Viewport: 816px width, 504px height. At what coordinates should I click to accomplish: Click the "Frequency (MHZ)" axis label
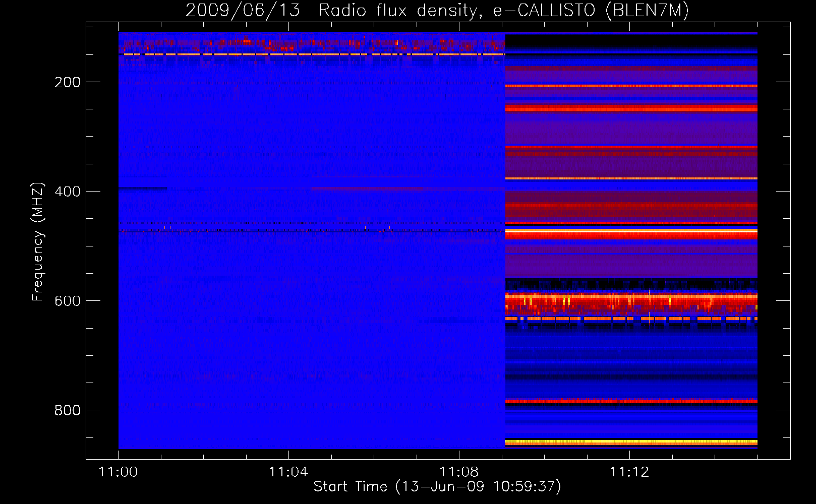[x=38, y=242]
